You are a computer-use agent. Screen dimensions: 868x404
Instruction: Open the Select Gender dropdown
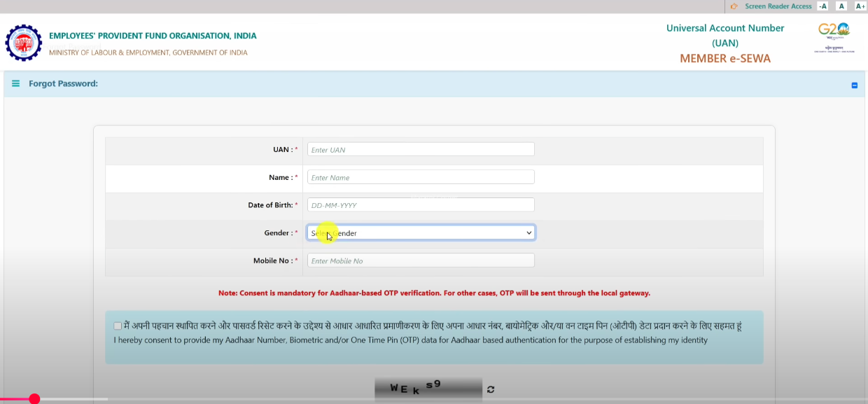coord(421,232)
